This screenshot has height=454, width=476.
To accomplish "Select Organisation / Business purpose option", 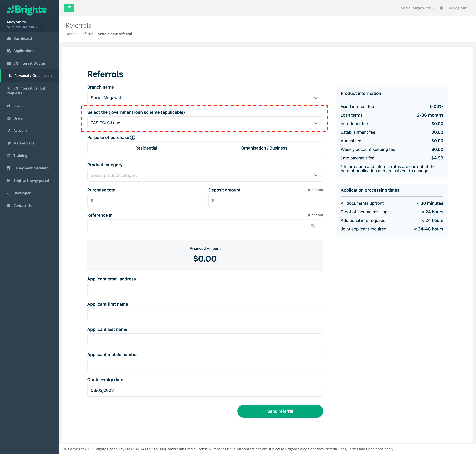I will 264,148.
